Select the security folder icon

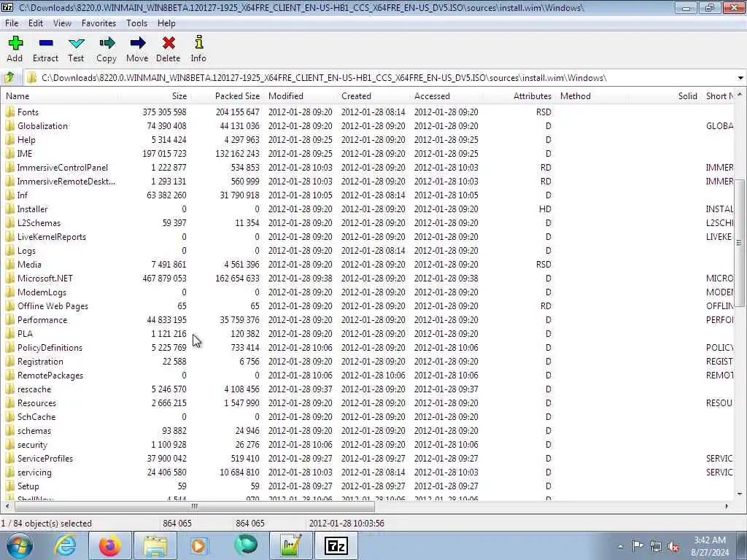point(9,444)
